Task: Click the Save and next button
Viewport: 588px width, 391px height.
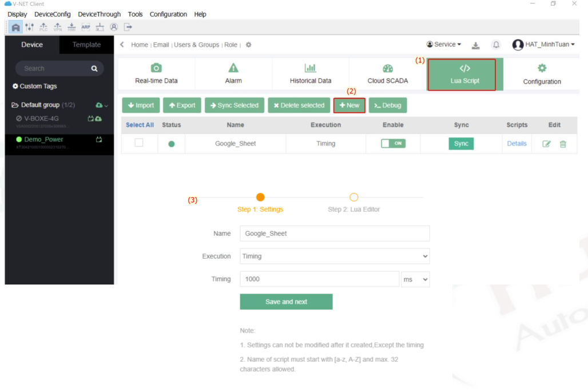Action: 286,302
